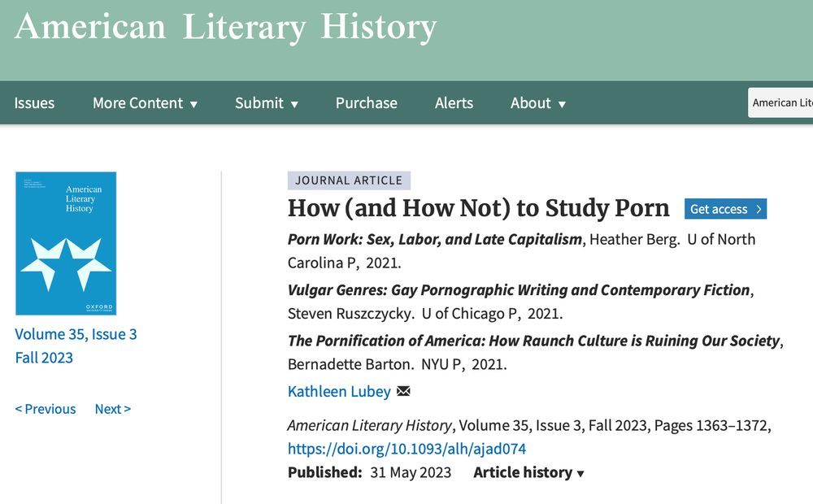
Task: Click the American Literary History header title
Action: pos(225,27)
